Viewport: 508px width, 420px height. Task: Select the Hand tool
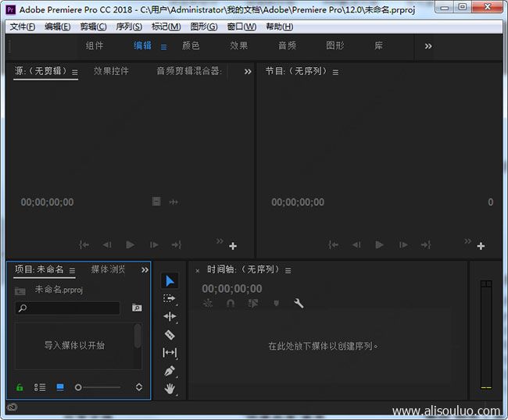coord(170,389)
